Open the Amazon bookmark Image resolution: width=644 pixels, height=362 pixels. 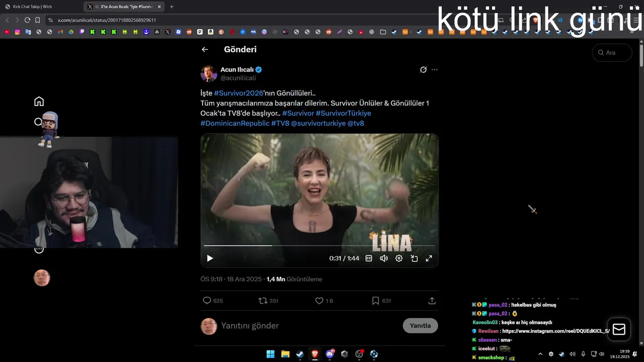[x=210, y=32]
